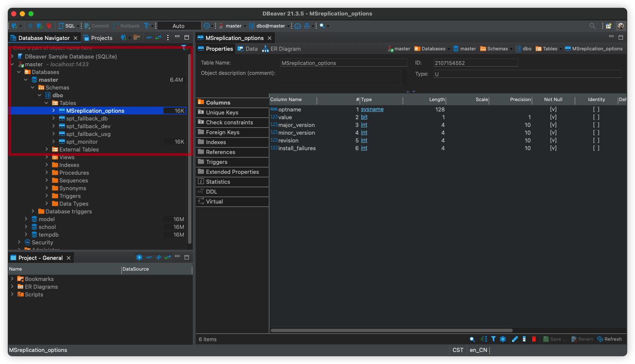The width and height of the screenshot is (635, 364).
Task: Expand the Views folder
Action: point(46,157)
